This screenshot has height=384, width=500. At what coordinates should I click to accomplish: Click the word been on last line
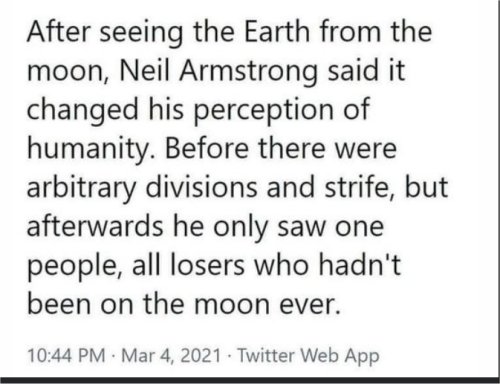coord(59,304)
